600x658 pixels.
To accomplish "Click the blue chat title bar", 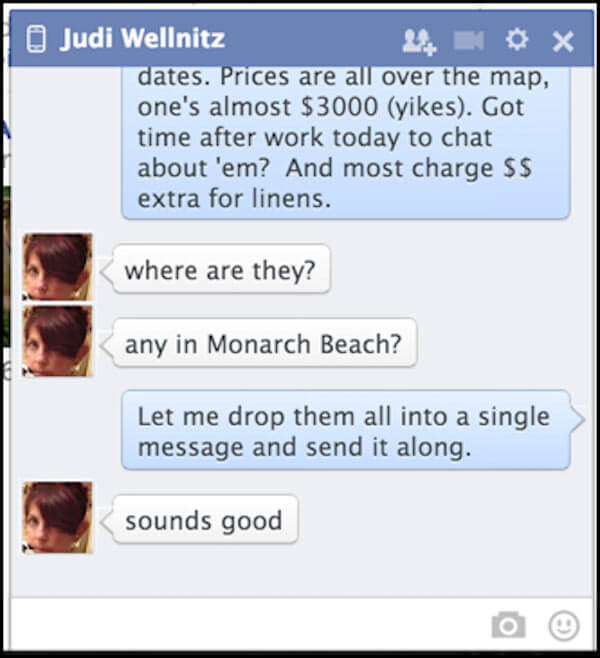I will pyautogui.click(x=301, y=39).
